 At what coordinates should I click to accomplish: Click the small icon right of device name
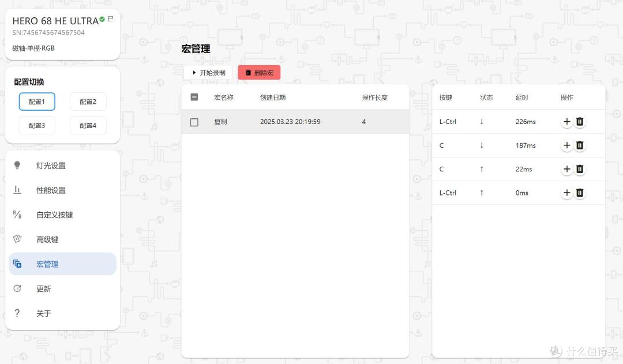tap(110, 18)
